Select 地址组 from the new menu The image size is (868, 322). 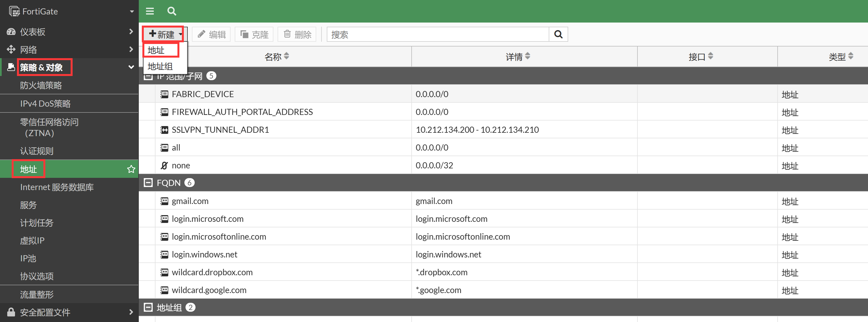pyautogui.click(x=160, y=67)
